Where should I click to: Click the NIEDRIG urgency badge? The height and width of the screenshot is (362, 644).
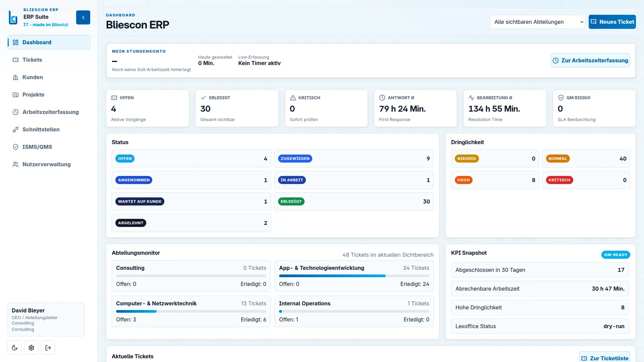tap(466, 158)
